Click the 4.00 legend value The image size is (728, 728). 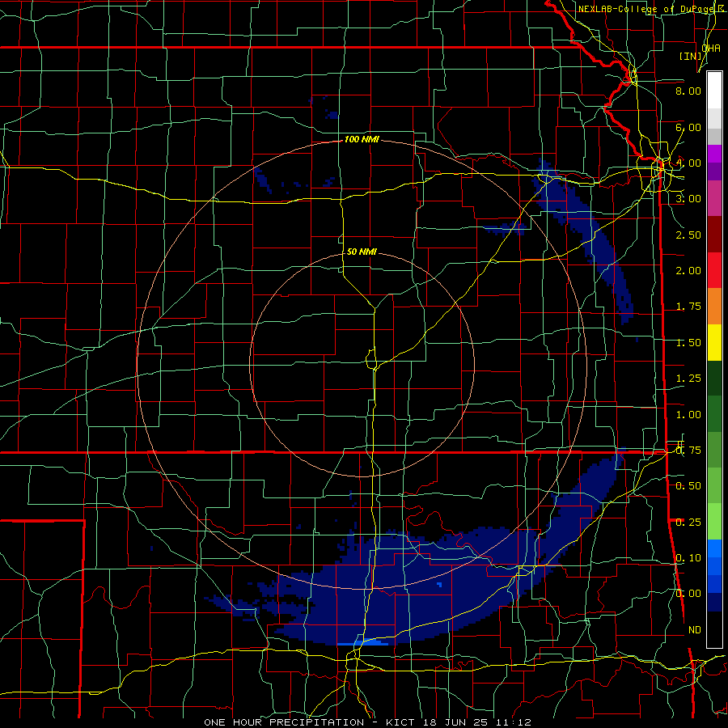click(688, 163)
